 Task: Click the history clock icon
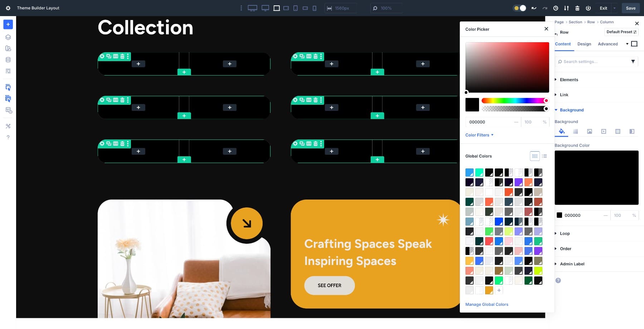[x=556, y=8]
